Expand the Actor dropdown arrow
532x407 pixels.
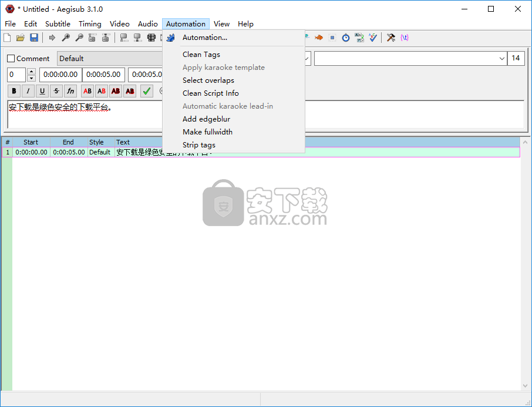[307, 58]
